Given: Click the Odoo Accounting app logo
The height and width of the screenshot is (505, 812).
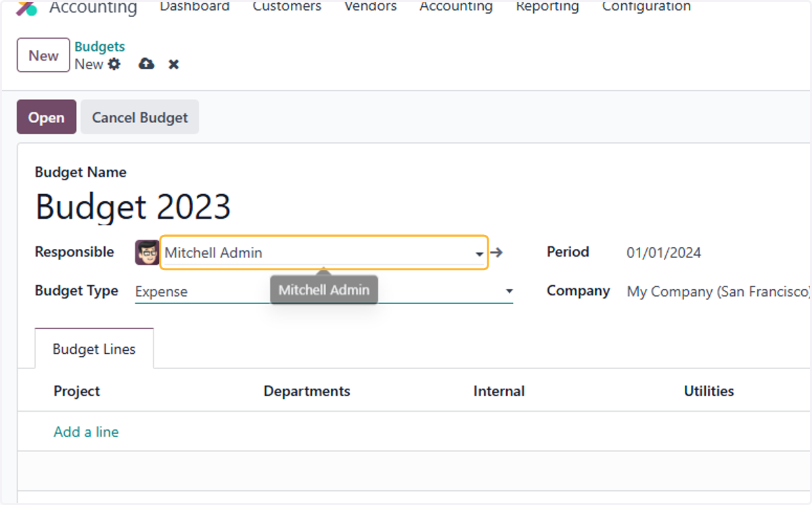Looking at the screenshot, I should tap(27, 8).
